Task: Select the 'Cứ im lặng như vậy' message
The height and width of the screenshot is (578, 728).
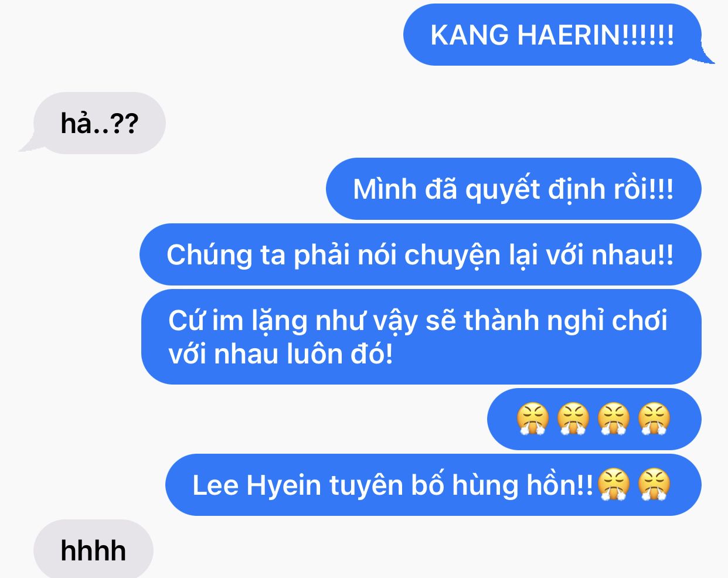Action: point(421,337)
